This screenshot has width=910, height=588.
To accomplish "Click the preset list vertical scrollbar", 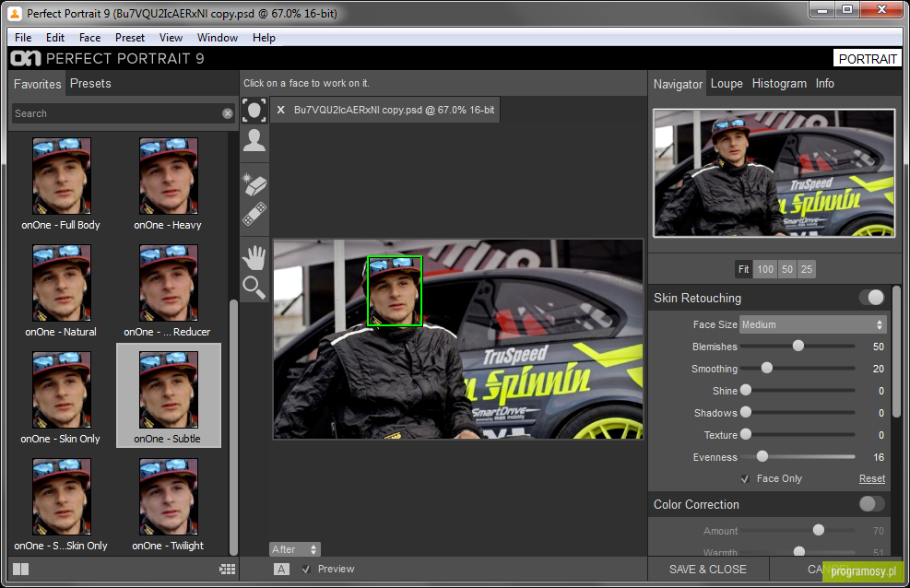I will point(233,428).
